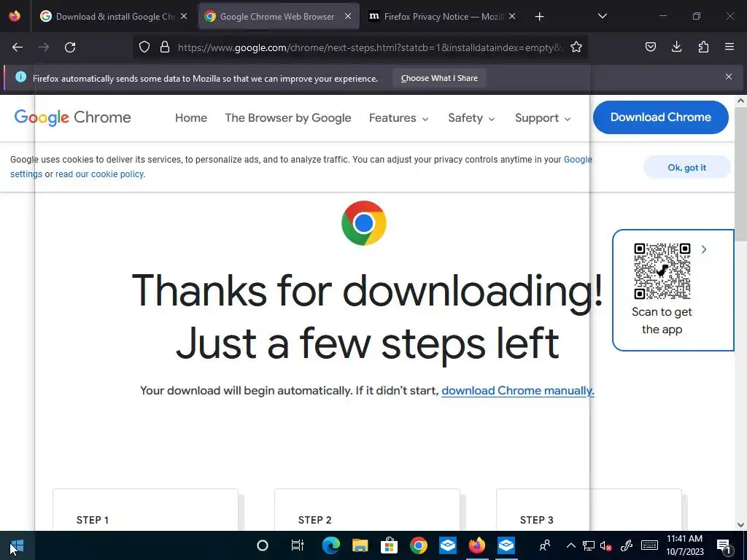Open network status tray icon
Viewport: 747px width, 560px height.
589,545
